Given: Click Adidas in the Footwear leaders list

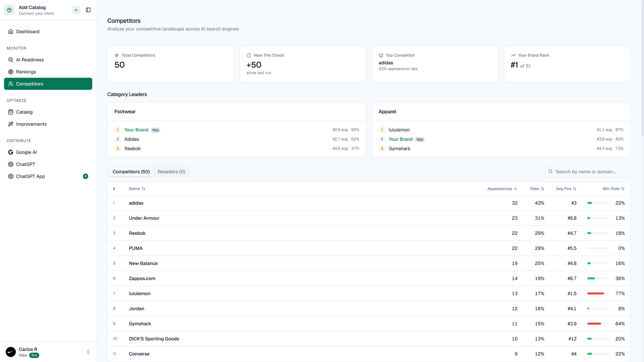Looking at the screenshot, I should (x=132, y=139).
